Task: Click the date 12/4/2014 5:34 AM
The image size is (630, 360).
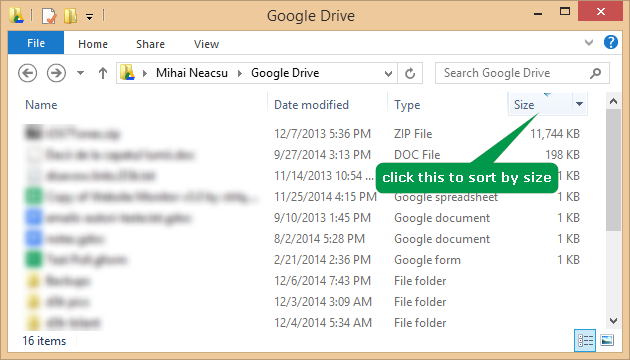Action: (x=323, y=323)
